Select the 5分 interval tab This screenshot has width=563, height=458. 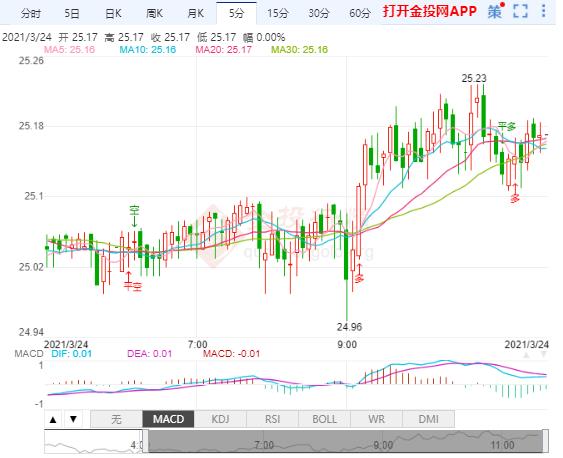[237, 13]
